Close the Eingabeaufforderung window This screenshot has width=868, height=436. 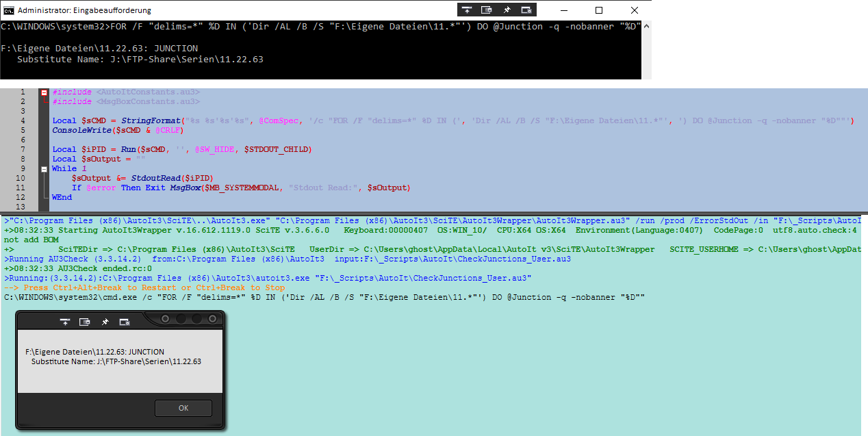click(x=630, y=10)
